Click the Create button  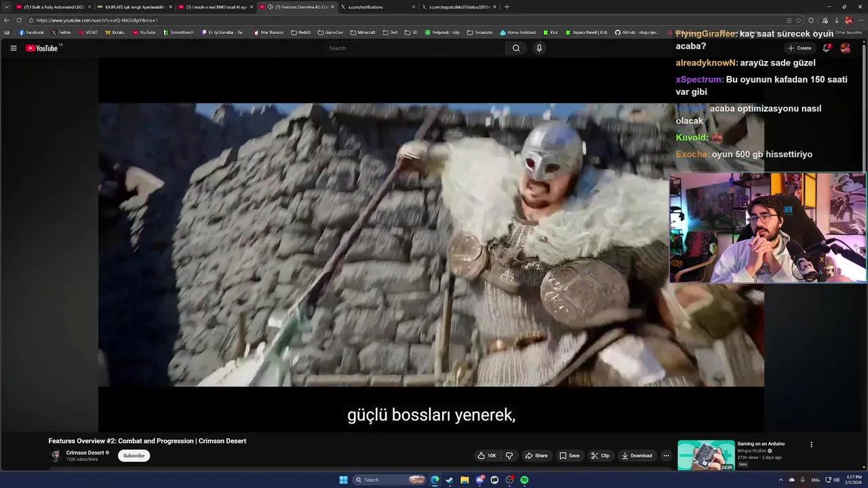[800, 48]
